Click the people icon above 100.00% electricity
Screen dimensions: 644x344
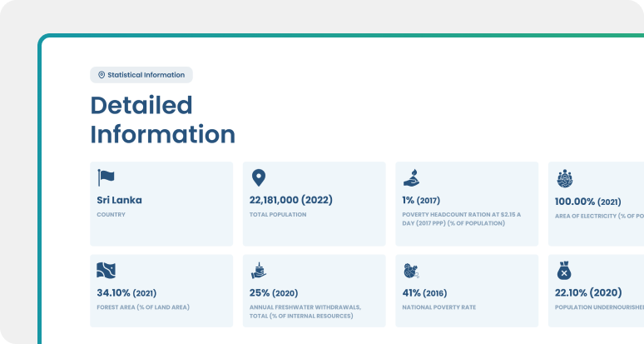tap(564, 177)
